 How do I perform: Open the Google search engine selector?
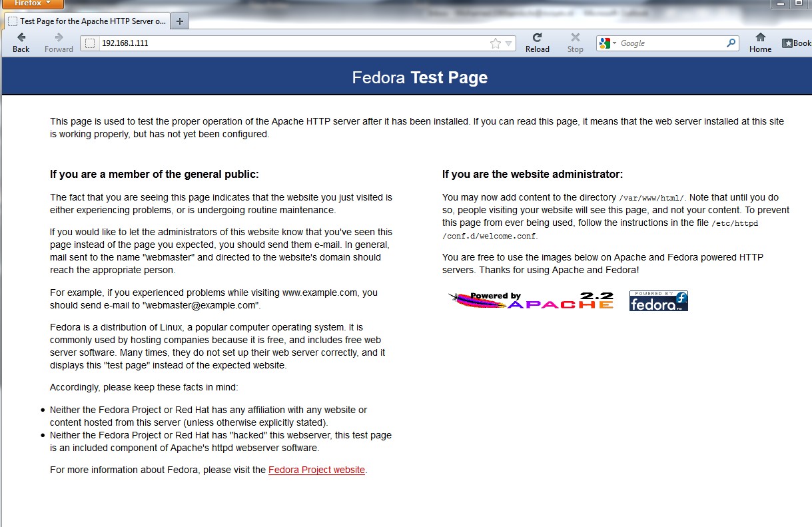tap(608, 43)
